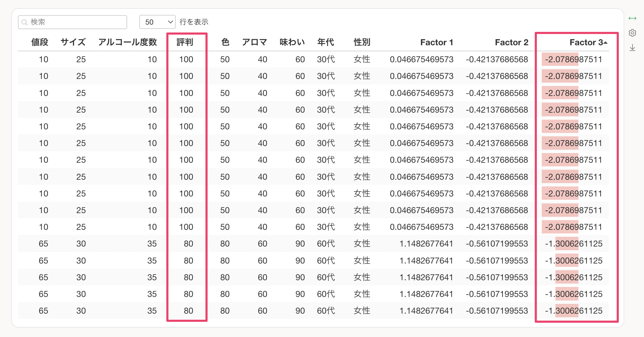Click the 味わい column header
This screenshot has width=644, height=337.
coord(292,42)
